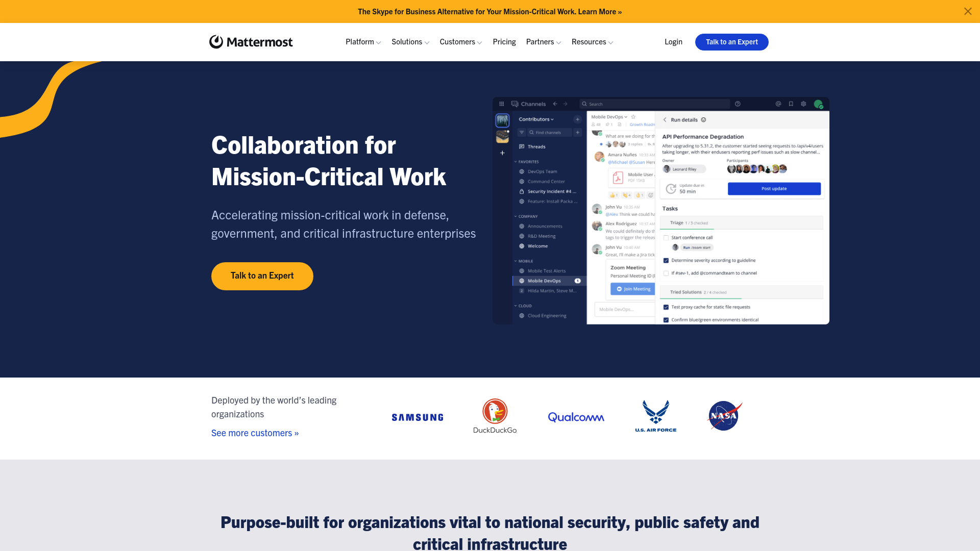Click the Post update button
The image size is (980, 551).
[x=774, y=188]
